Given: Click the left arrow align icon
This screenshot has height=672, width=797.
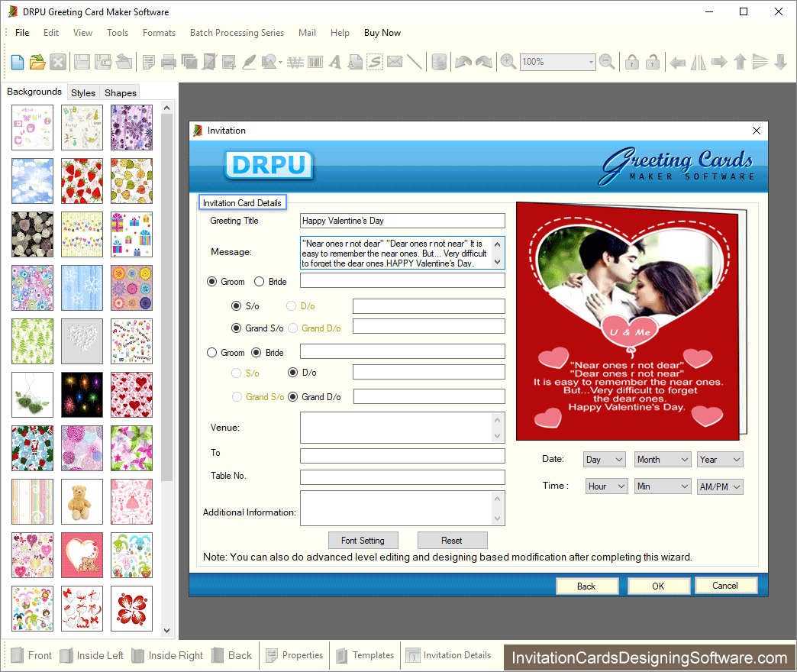Looking at the screenshot, I should click(677, 62).
